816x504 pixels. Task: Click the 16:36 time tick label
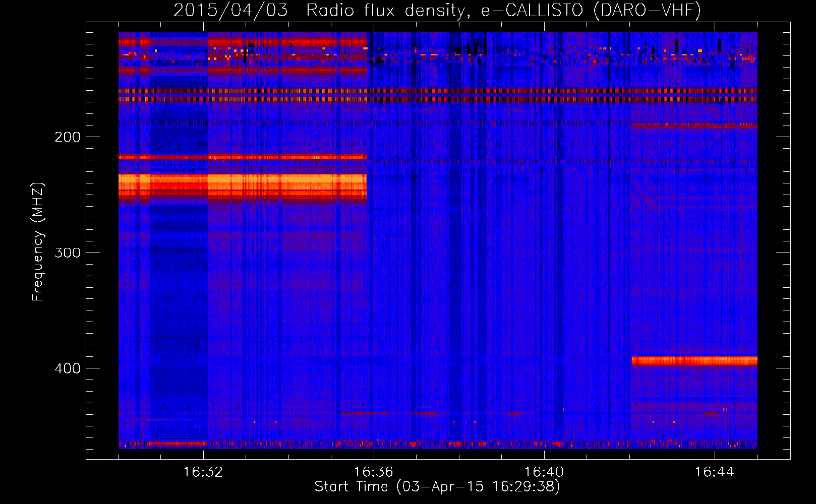(374, 472)
